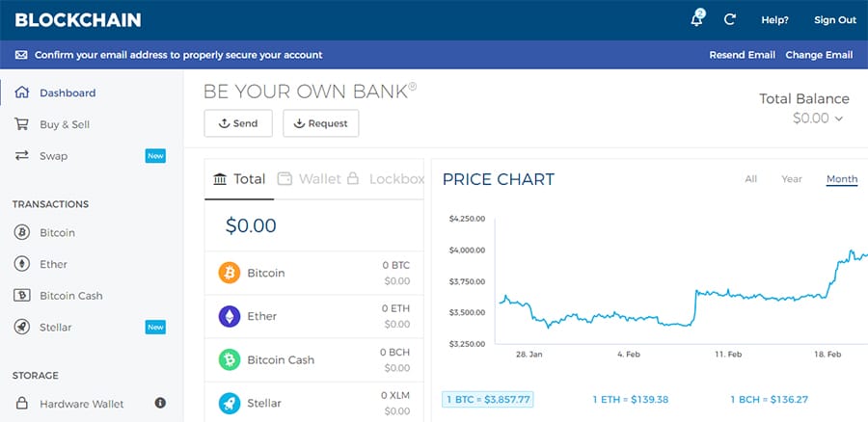Click the Hardware Wallet lock icon
This screenshot has height=422, width=868.
[21, 403]
